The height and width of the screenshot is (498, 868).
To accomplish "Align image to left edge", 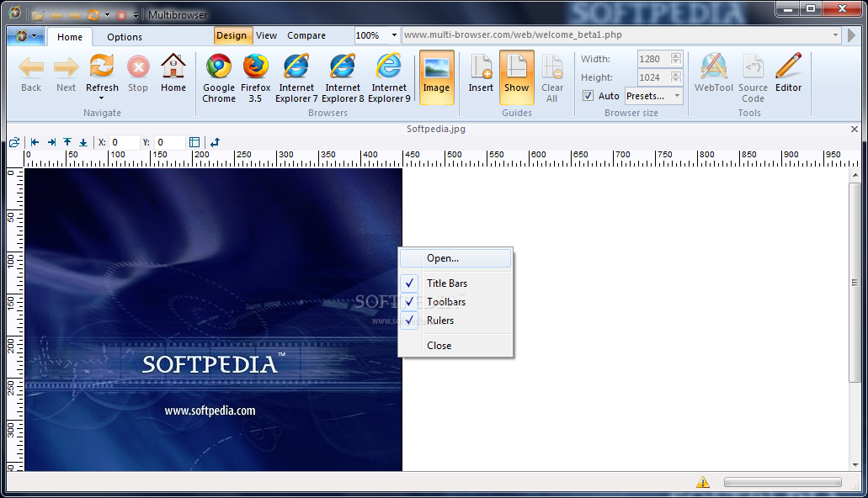I will [35, 142].
